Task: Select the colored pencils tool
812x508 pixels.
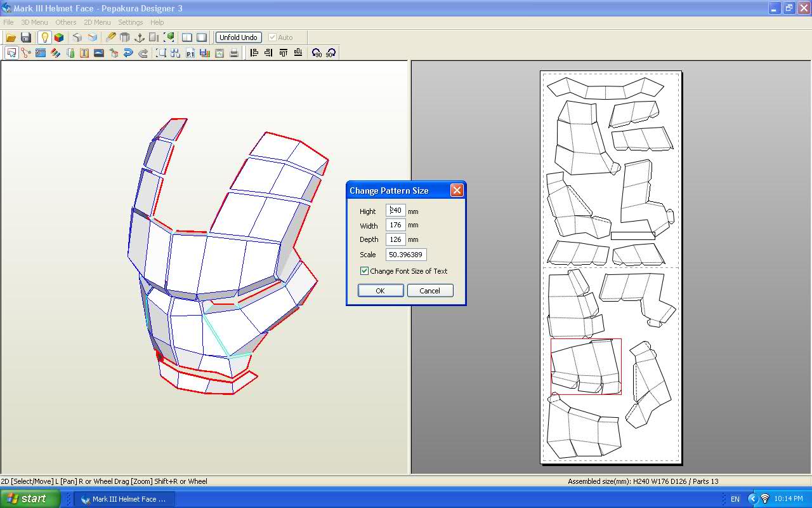Action: point(55,53)
